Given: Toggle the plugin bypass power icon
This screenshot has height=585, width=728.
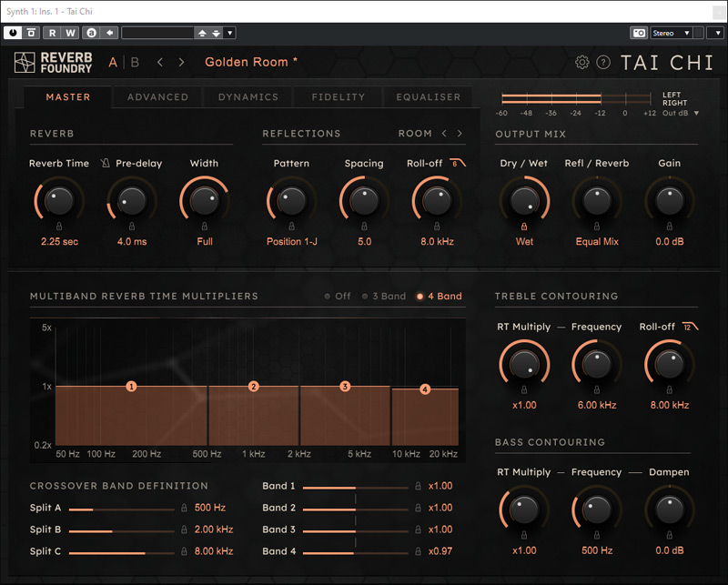Looking at the screenshot, I should pyautogui.click(x=13, y=33).
